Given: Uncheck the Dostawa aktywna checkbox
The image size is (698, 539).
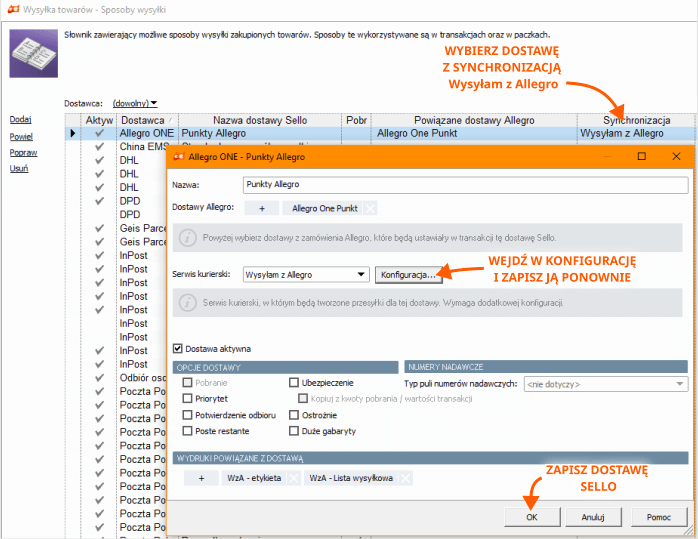Looking at the screenshot, I should point(178,349).
